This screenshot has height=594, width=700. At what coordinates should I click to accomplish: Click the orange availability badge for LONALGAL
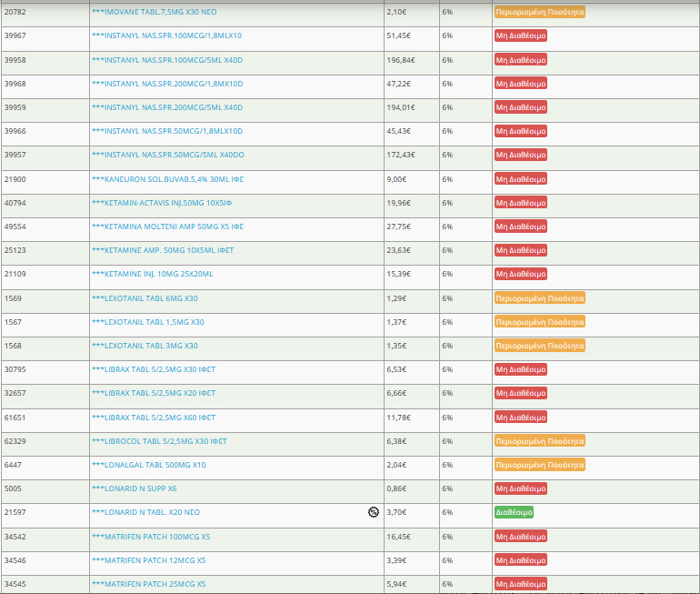[x=539, y=465]
